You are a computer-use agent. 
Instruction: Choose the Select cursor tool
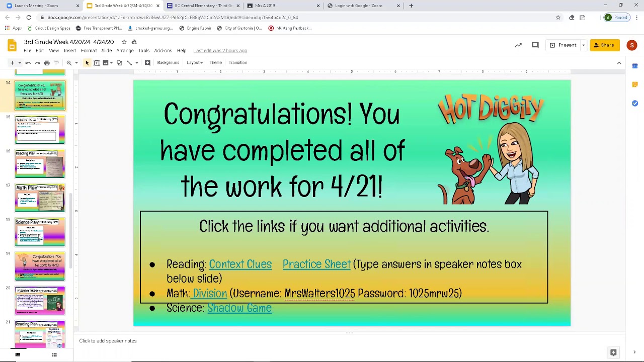[87, 63]
